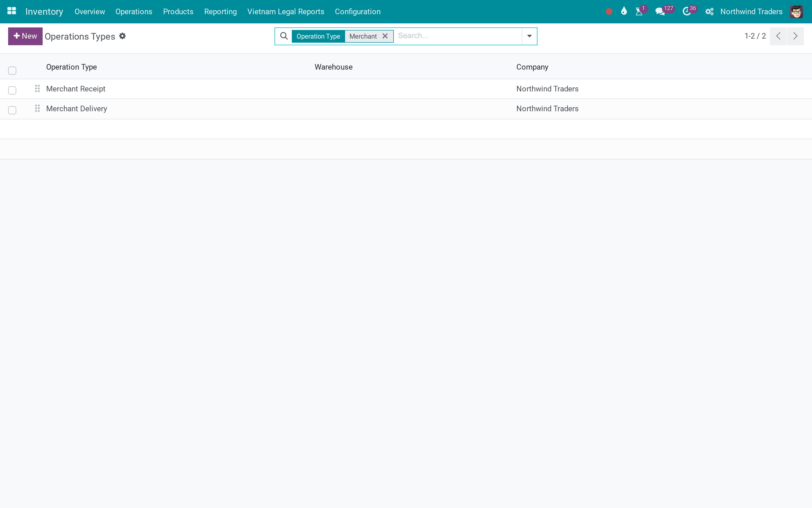Grab the drag handle for Merchant Receipt
Viewport: 812px width, 508px height.
(x=37, y=89)
